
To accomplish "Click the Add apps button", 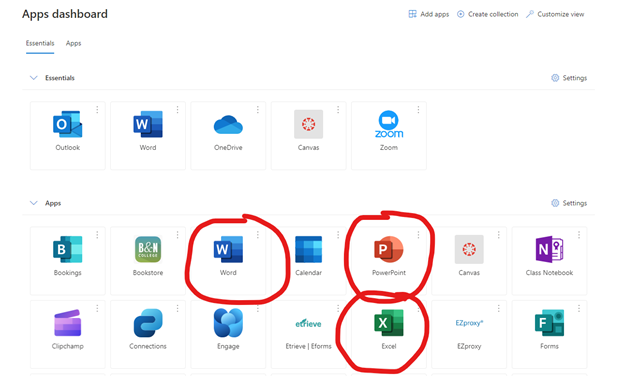I will pyautogui.click(x=429, y=14).
